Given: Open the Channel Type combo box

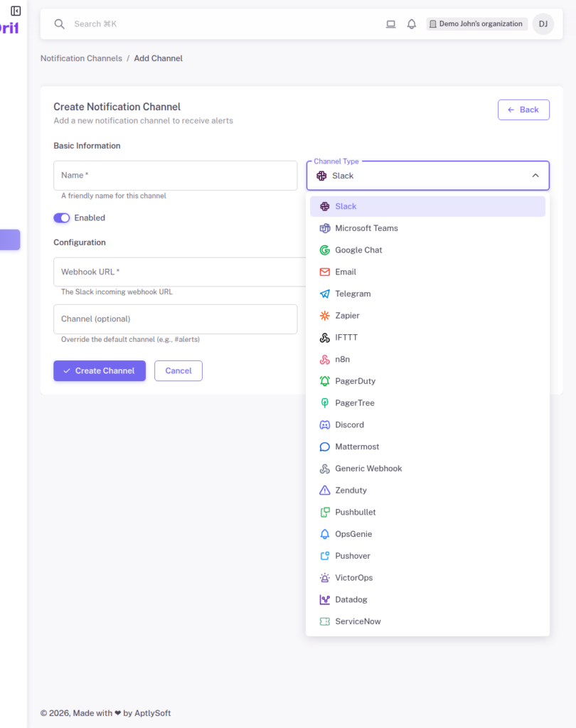Looking at the screenshot, I should tap(427, 175).
